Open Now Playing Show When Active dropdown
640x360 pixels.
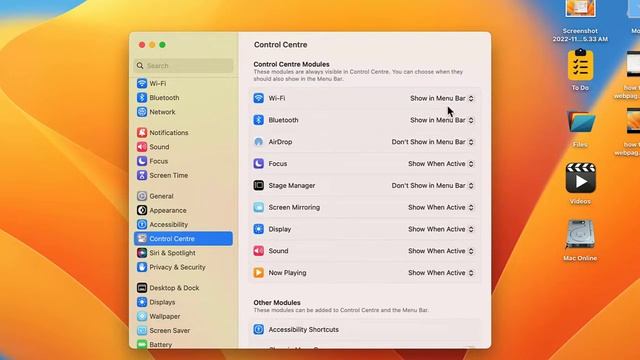coord(441,273)
